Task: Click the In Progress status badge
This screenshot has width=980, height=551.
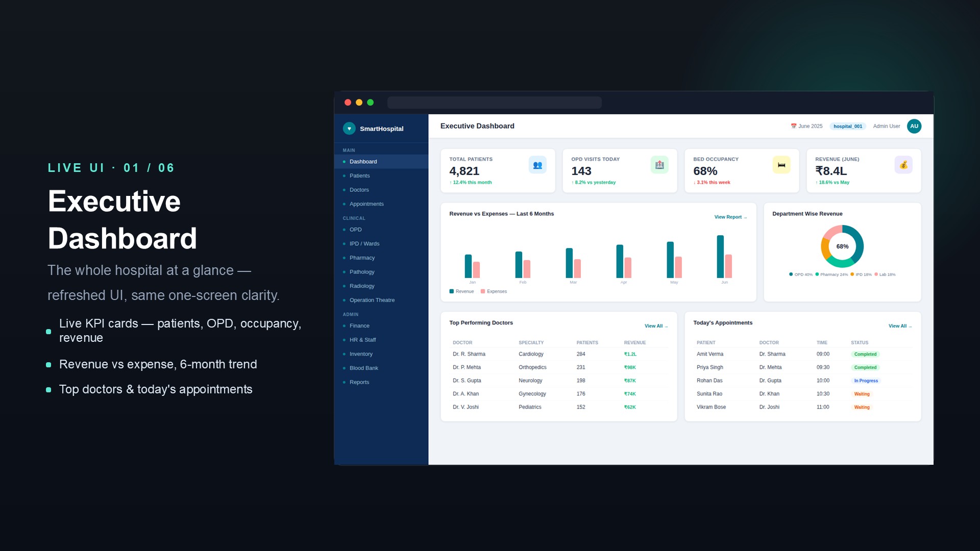Action: point(866,381)
